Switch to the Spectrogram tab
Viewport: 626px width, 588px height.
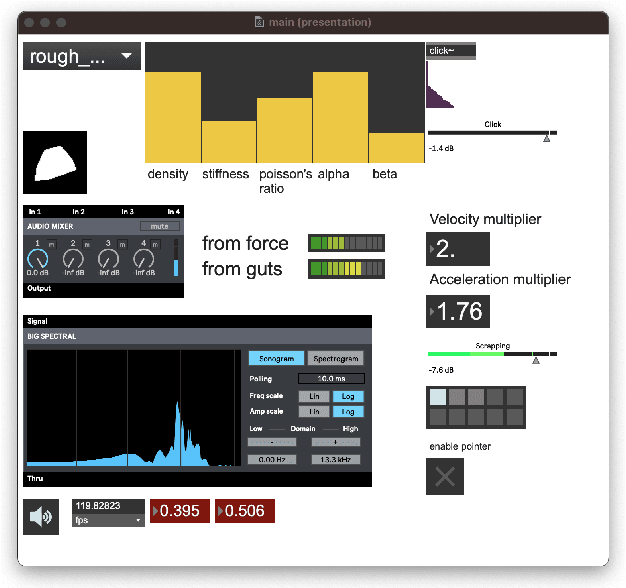(336, 358)
